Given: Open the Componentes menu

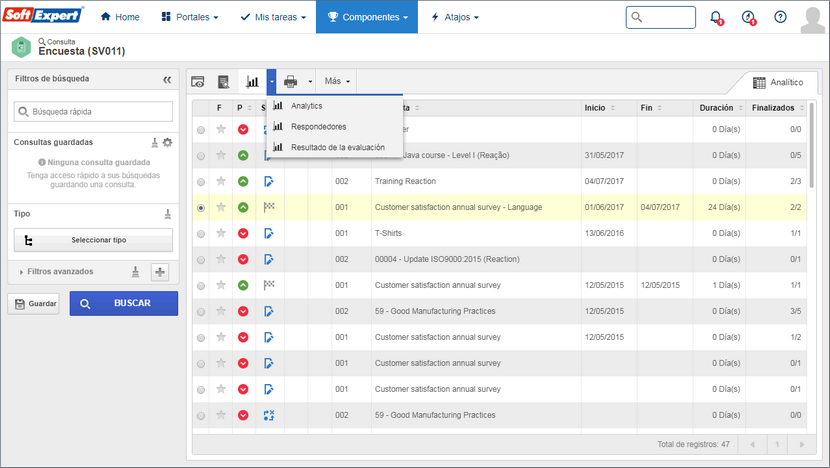Looking at the screenshot, I should pyautogui.click(x=367, y=17).
